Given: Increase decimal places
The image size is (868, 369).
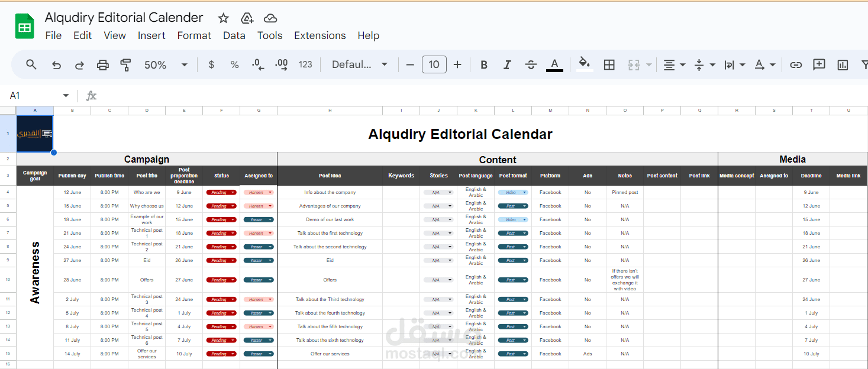Looking at the screenshot, I should [x=282, y=65].
